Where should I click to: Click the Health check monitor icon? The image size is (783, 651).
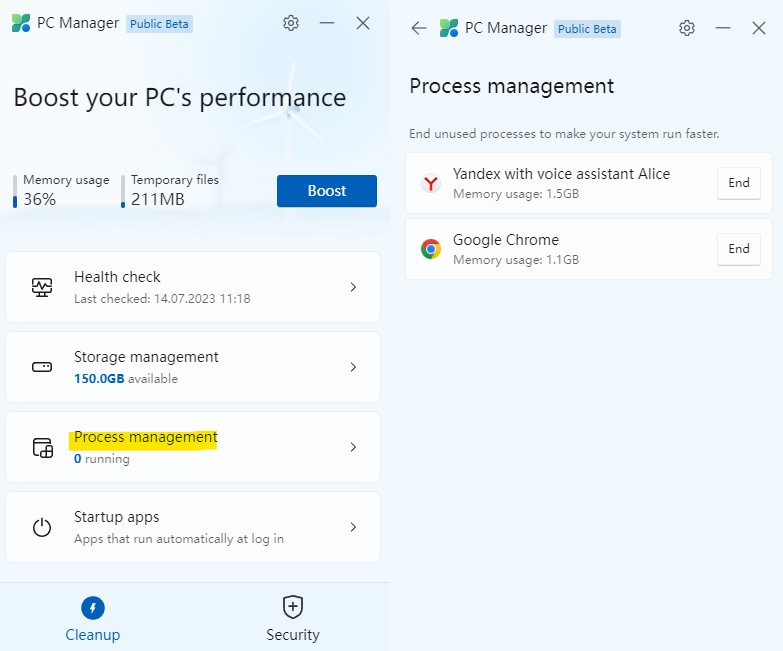click(42, 287)
